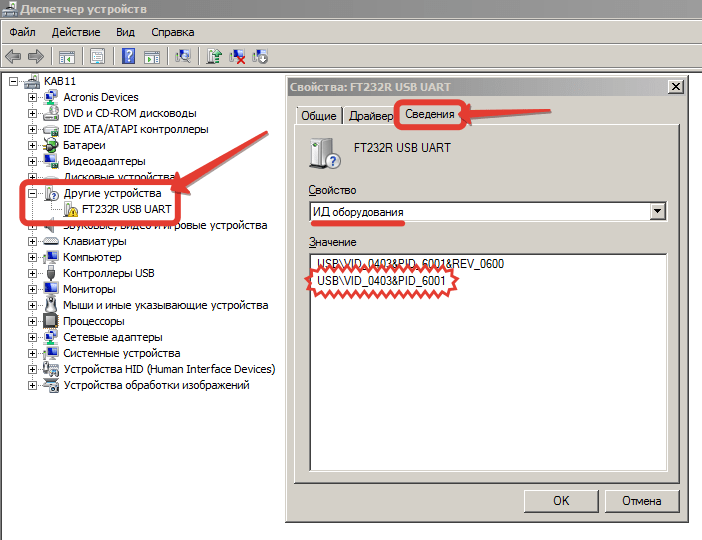The height and width of the screenshot is (540, 702).
Task: Open the Действие menu
Action: tap(75, 32)
